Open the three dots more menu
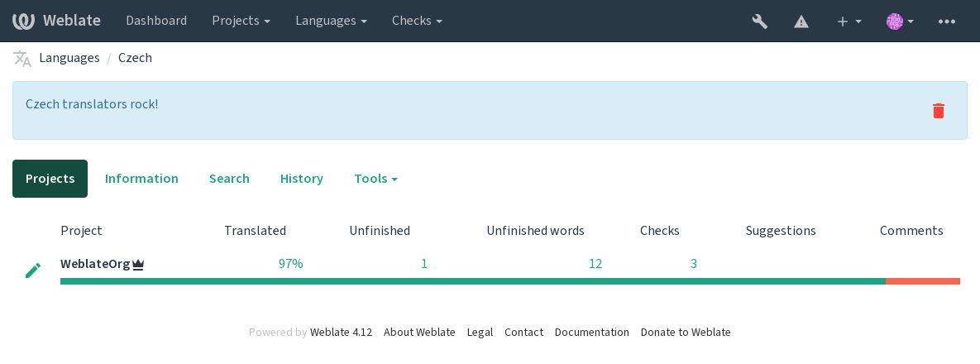980x364 pixels. tap(946, 22)
